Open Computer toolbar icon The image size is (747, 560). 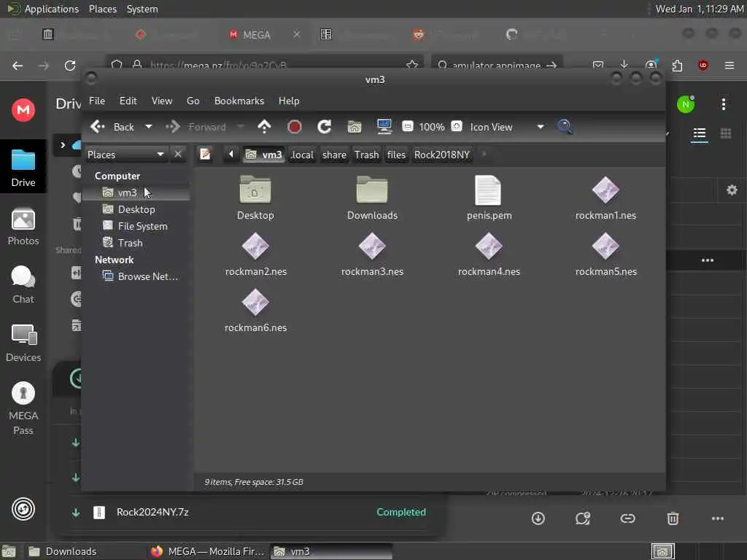coord(384,127)
